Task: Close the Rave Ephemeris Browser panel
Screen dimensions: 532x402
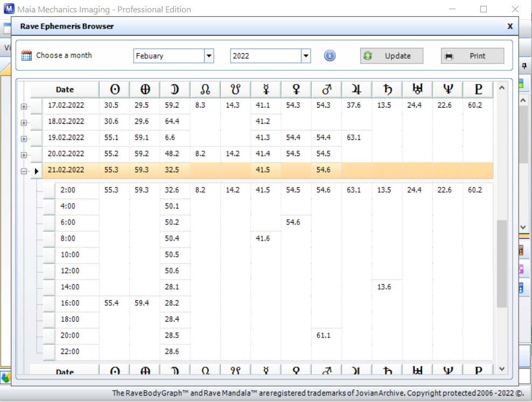Action: pos(509,26)
